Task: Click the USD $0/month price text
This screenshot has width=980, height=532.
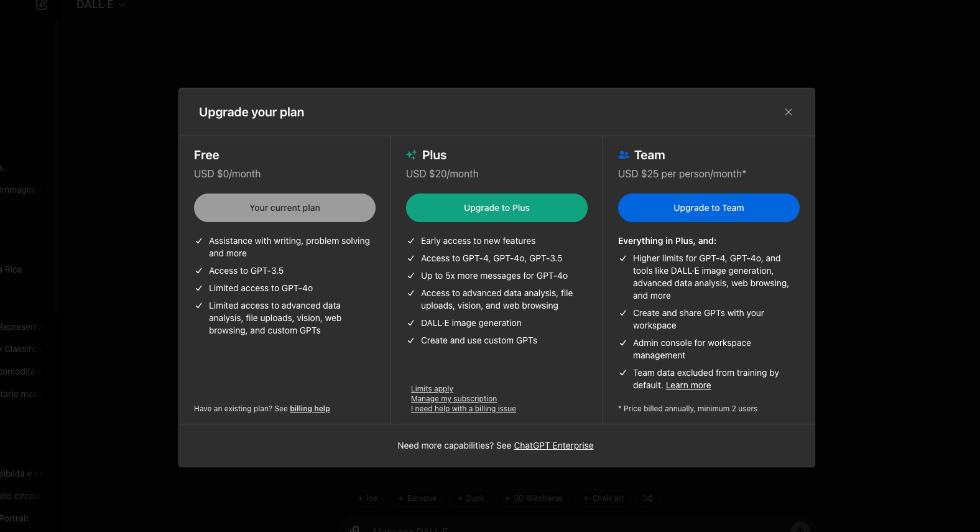Action: coord(227,174)
